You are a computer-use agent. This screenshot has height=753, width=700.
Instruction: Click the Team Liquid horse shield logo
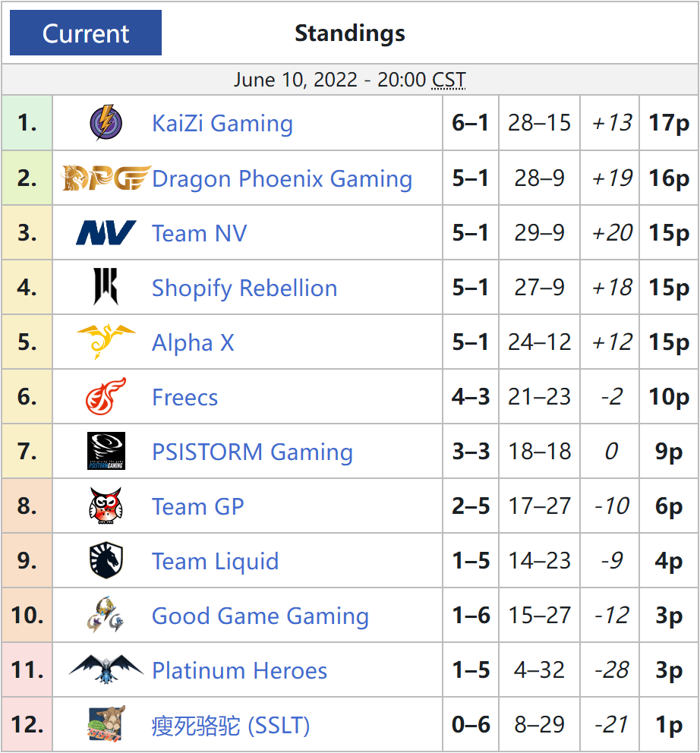coord(106,560)
